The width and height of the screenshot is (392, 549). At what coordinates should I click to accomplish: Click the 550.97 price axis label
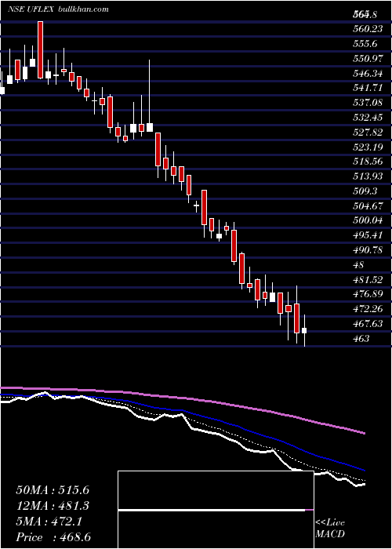(x=367, y=59)
